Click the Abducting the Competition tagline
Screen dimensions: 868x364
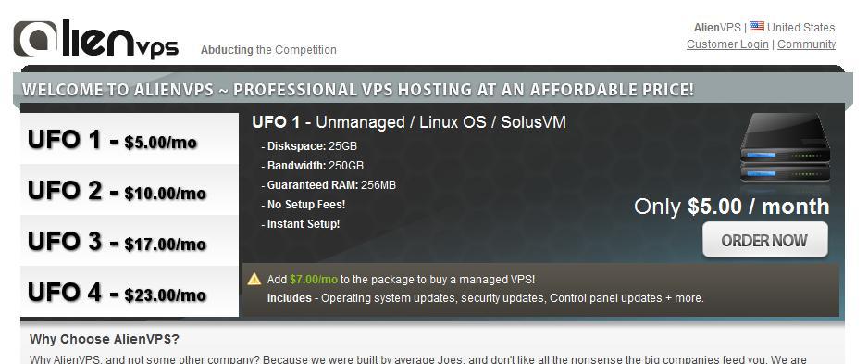tap(268, 50)
